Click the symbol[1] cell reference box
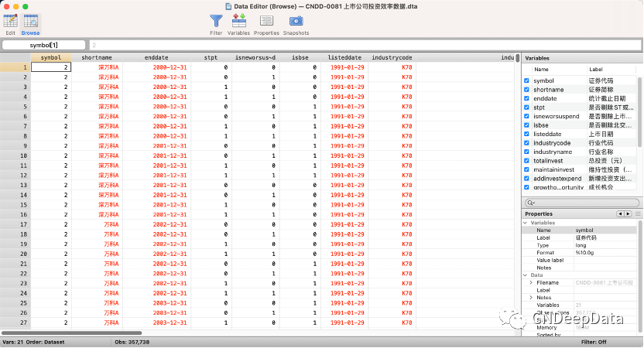Screen dimensions: 644x348 [x=44, y=45]
